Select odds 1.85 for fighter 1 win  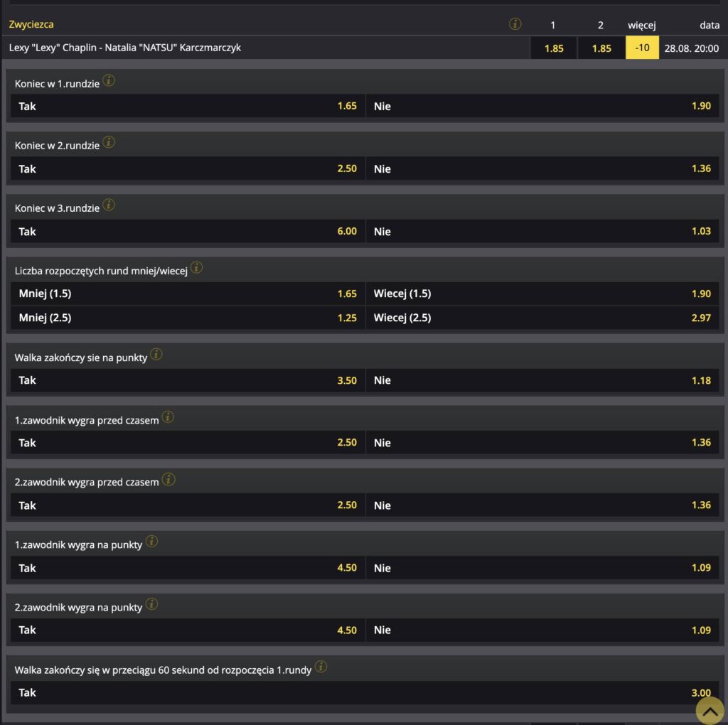point(553,48)
